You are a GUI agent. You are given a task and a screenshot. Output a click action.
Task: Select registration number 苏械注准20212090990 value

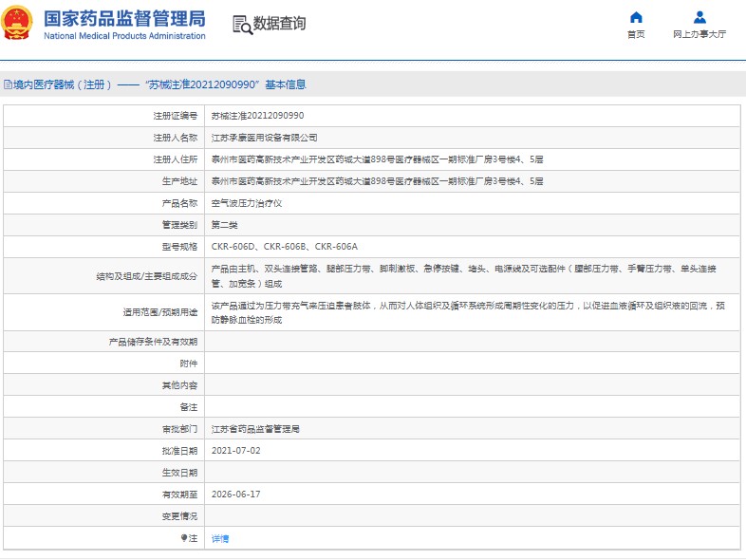257,116
